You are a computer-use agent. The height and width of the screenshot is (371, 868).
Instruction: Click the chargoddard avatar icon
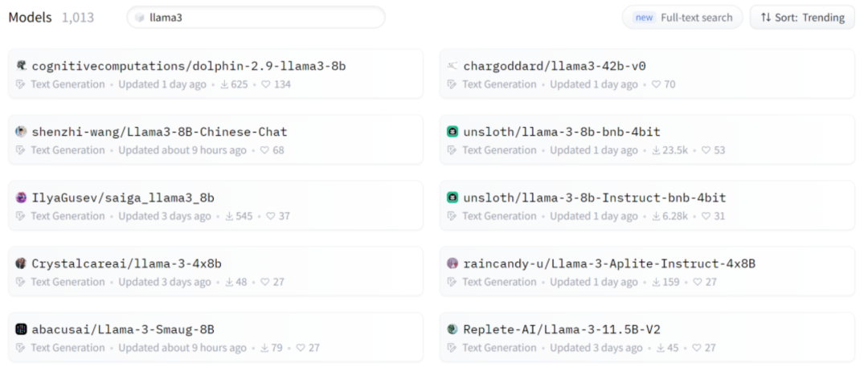pyautogui.click(x=452, y=66)
